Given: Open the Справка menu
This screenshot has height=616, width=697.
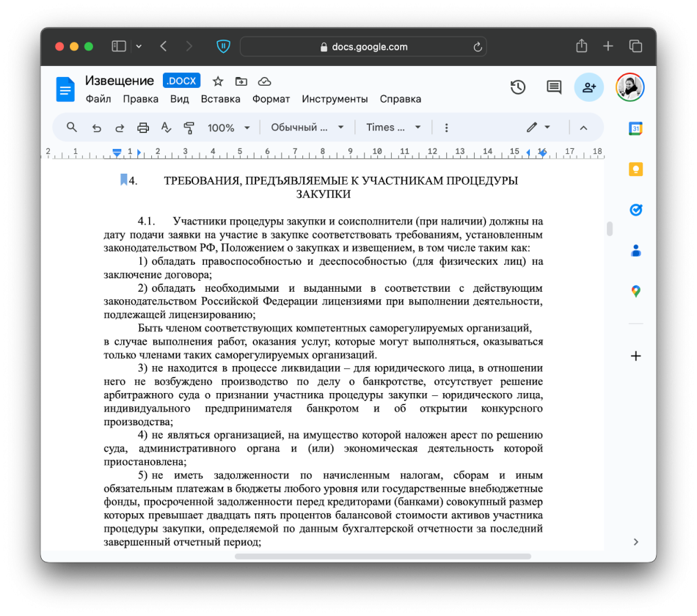Looking at the screenshot, I should [x=401, y=99].
